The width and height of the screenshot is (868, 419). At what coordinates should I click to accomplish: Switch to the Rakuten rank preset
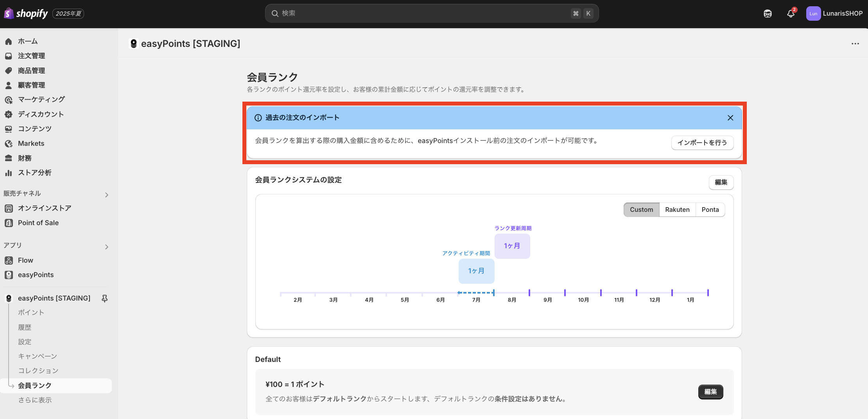pos(677,209)
